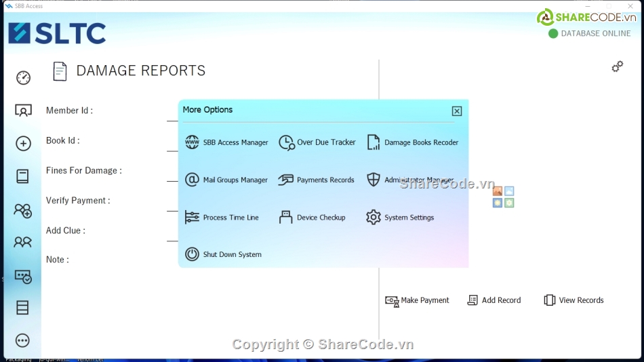
Task: Click the add member group sidebar icon
Action: 23,211
